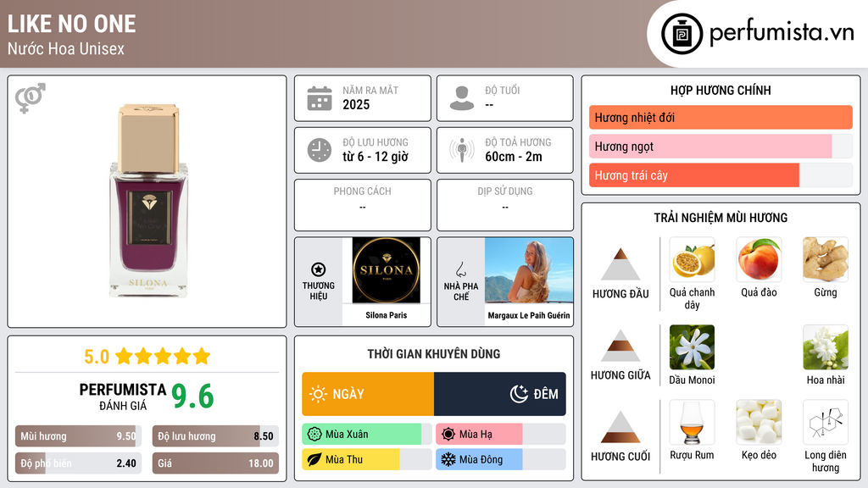Click the 2025 launch year value
This screenshot has width=868, height=488.
click(x=356, y=104)
